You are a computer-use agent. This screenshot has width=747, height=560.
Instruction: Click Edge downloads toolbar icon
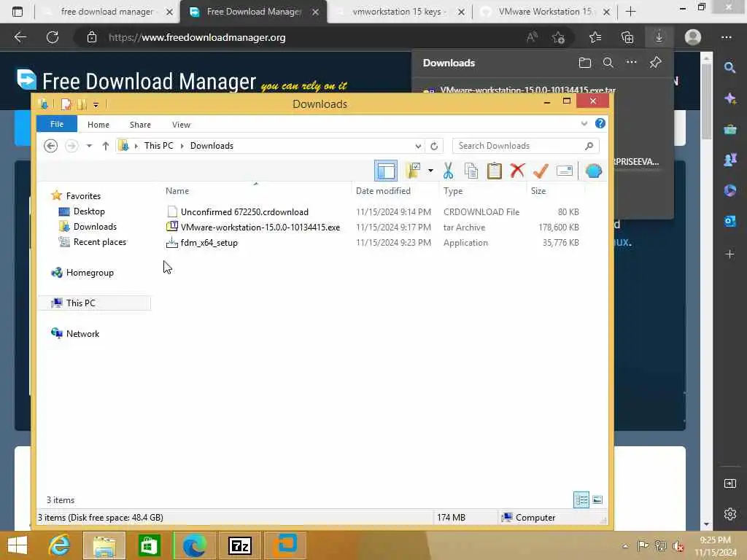click(x=659, y=37)
